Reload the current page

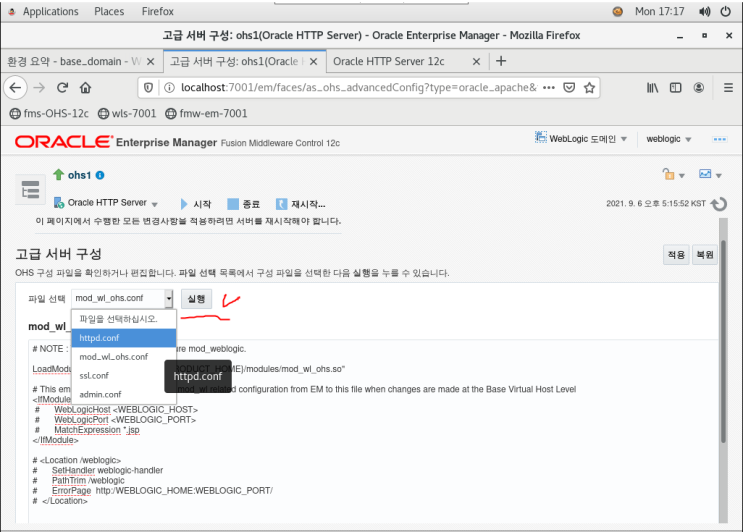tap(62, 88)
